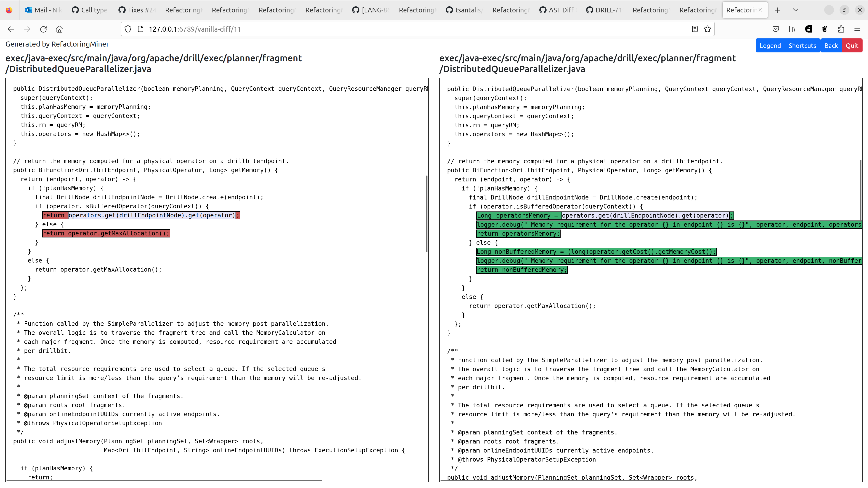Toggle reader view for the page
868x488 pixels.
(x=694, y=29)
